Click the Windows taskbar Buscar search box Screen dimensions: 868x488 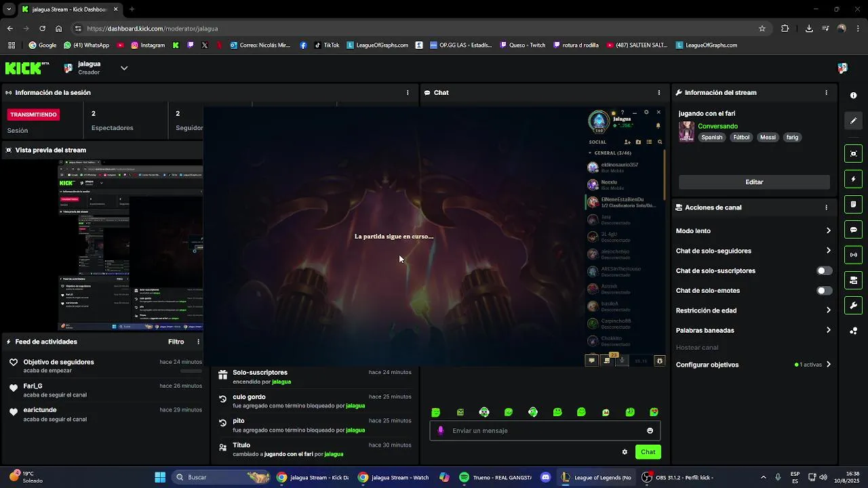[x=222, y=477]
